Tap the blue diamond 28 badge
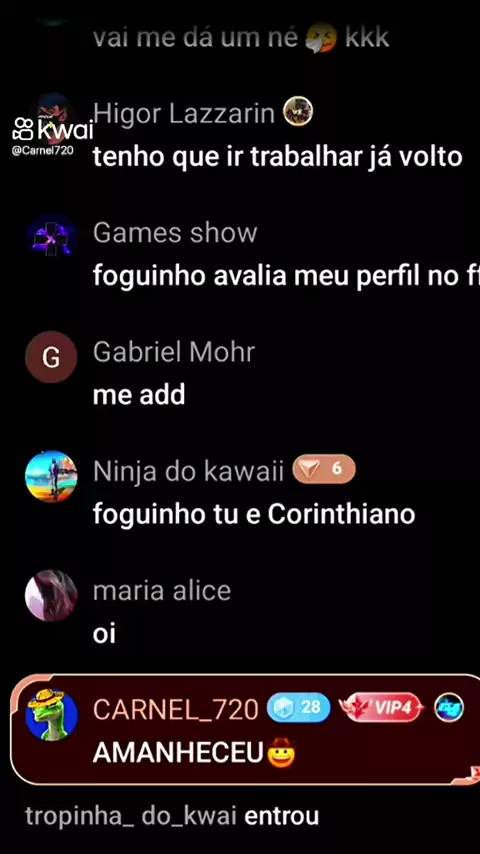Screen dimensions: 480x854 coord(299,707)
